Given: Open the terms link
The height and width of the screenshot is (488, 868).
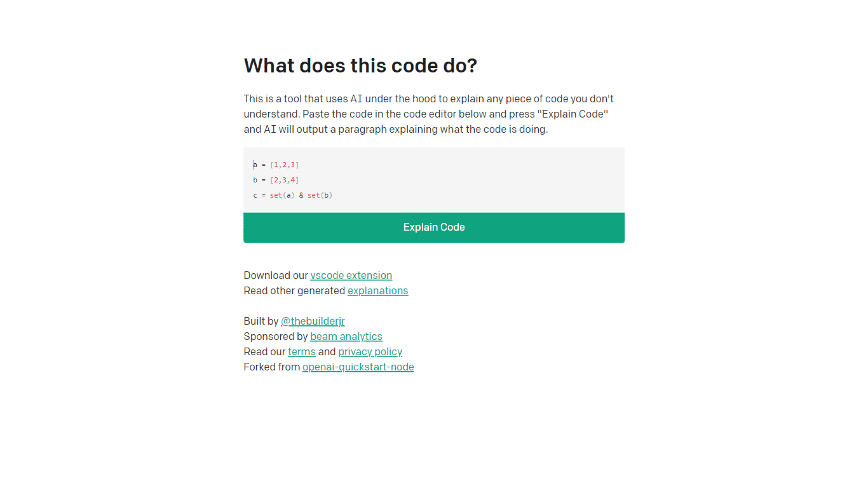Looking at the screenshot, I should pos(302,351).
